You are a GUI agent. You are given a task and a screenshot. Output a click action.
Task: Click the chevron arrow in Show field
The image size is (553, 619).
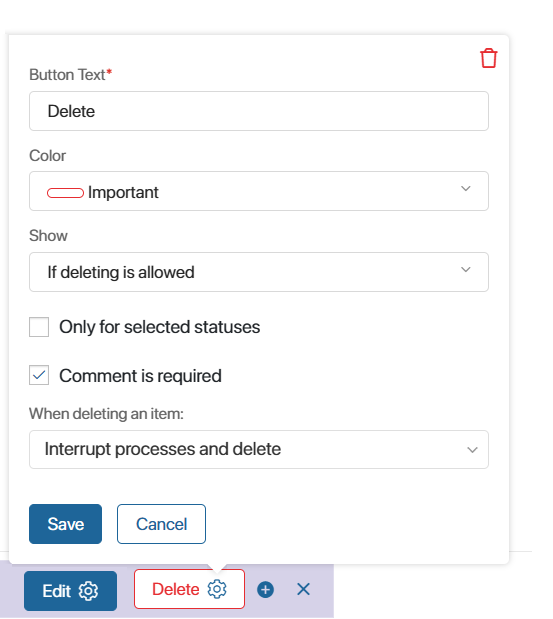coord(466,270)
